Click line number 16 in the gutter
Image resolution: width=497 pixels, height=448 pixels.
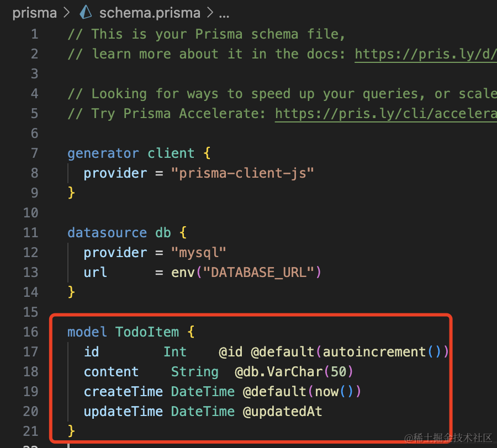(31, 332)
